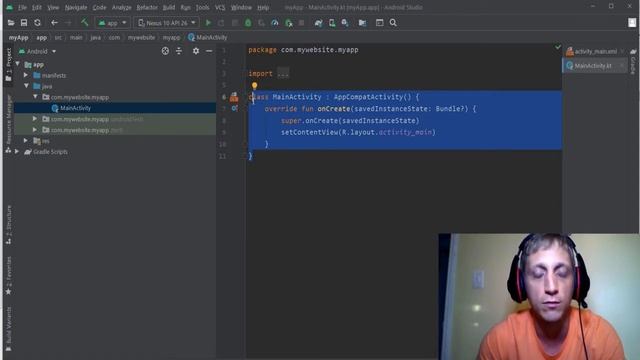Click the Save All toolbar icon
This screenshot has width=640, height=360.
pos(24,23)
